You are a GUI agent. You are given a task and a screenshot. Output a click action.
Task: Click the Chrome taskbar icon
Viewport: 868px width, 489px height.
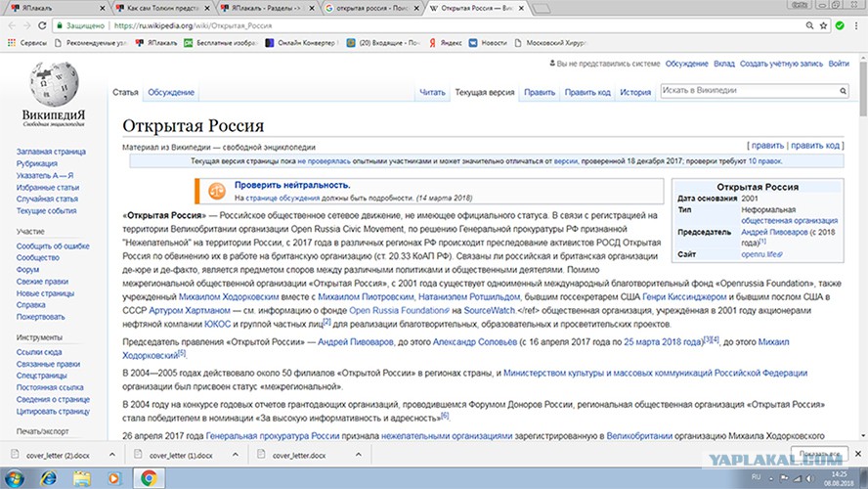click(149, 477)
